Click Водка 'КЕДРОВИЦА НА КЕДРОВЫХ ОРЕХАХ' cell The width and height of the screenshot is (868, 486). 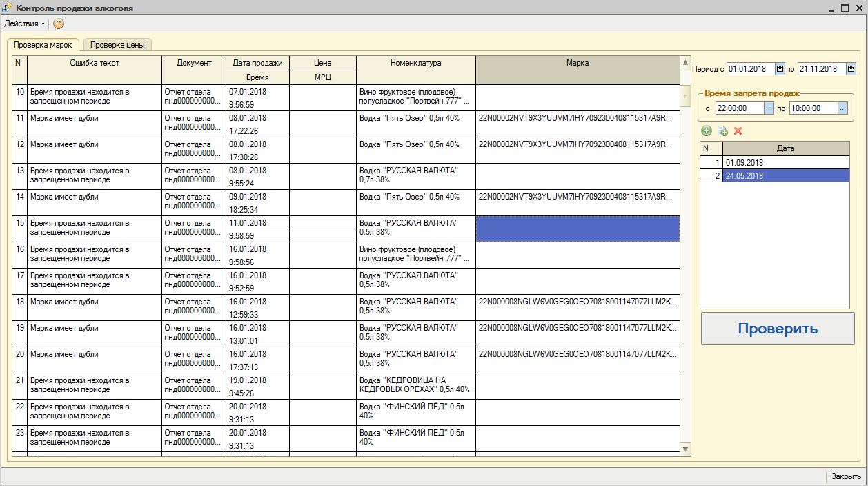416,386
